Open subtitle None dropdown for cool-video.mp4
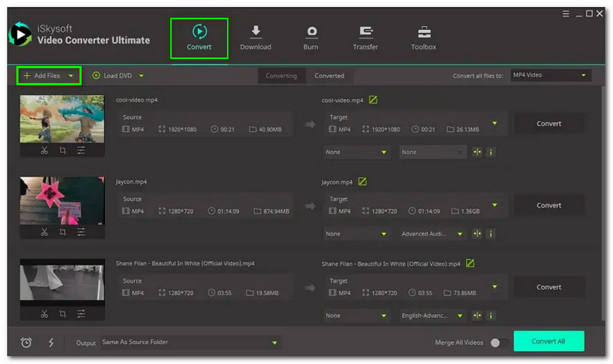 (356, 152)
